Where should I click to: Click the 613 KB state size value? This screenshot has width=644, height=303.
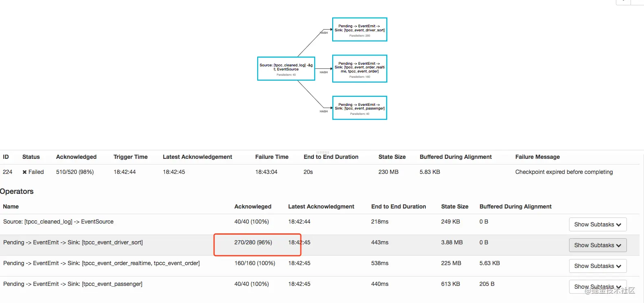point(451,284)
